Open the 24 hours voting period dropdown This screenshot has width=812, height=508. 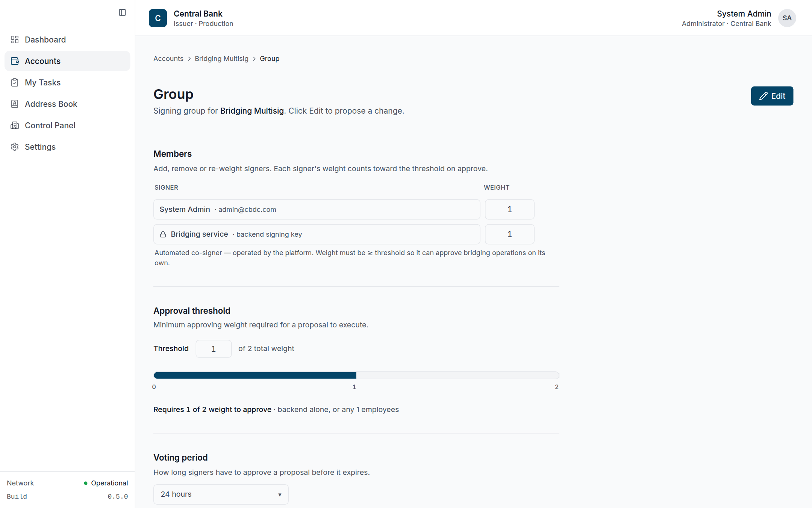221,494
